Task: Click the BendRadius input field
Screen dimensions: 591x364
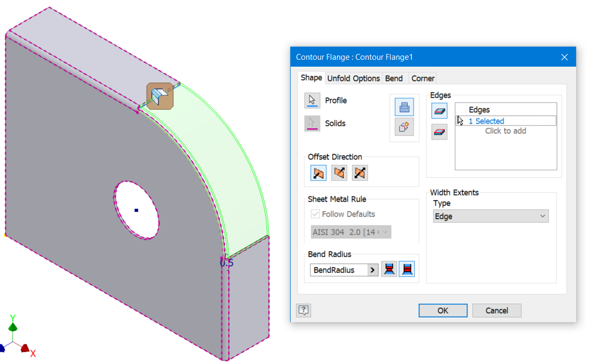Action: pyautogui.click(x=338, y=270)
